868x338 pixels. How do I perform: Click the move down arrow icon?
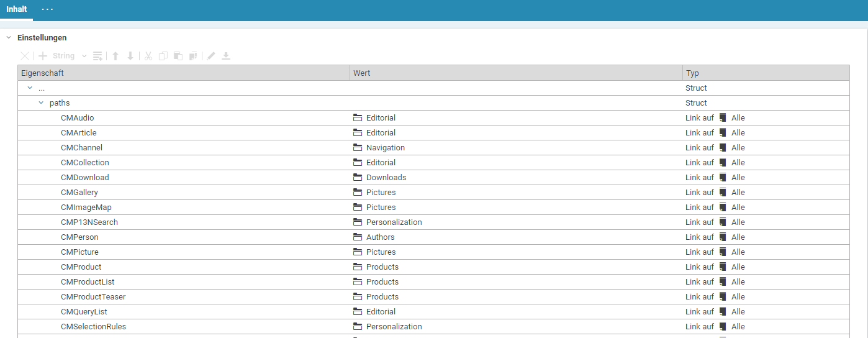point(130,56)
